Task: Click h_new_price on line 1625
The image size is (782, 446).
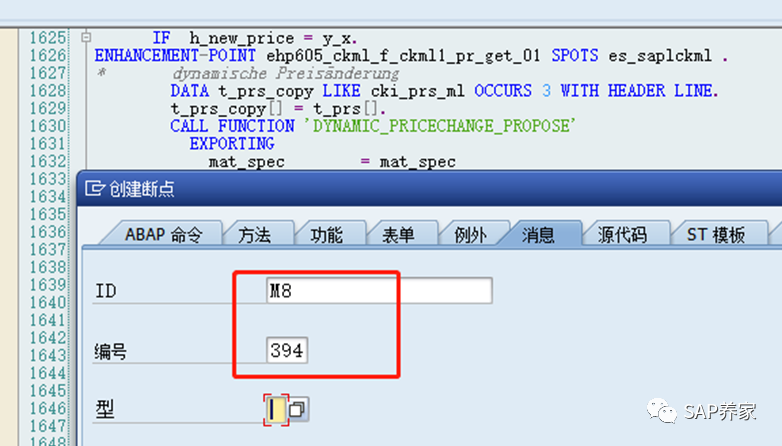Action: [x=242, y=38]
